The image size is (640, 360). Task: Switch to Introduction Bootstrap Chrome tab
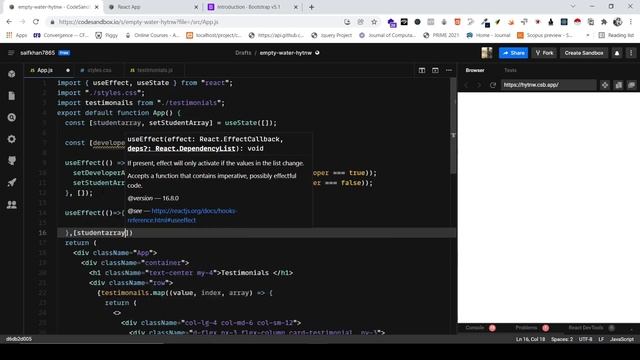click(x=251, y=7)
